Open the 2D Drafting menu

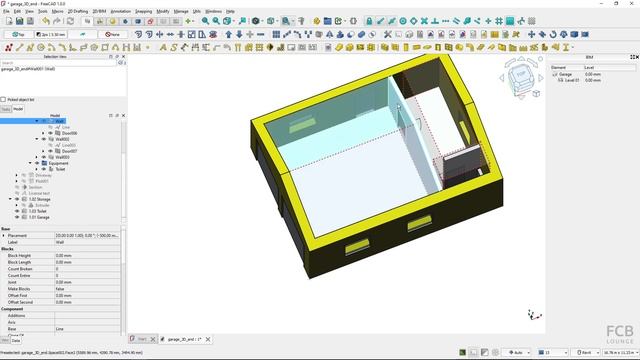[78, 11]
